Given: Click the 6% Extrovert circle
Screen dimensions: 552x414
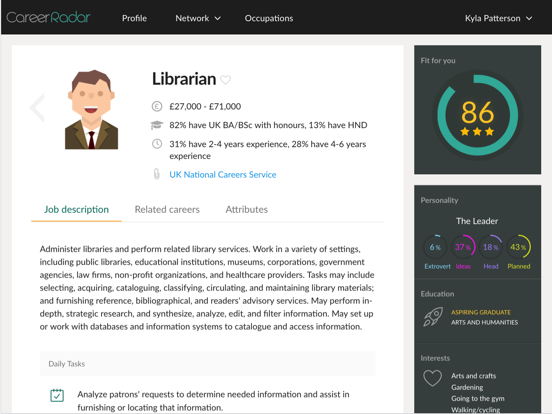Looking at the screenshot, I should pos(435,247).
